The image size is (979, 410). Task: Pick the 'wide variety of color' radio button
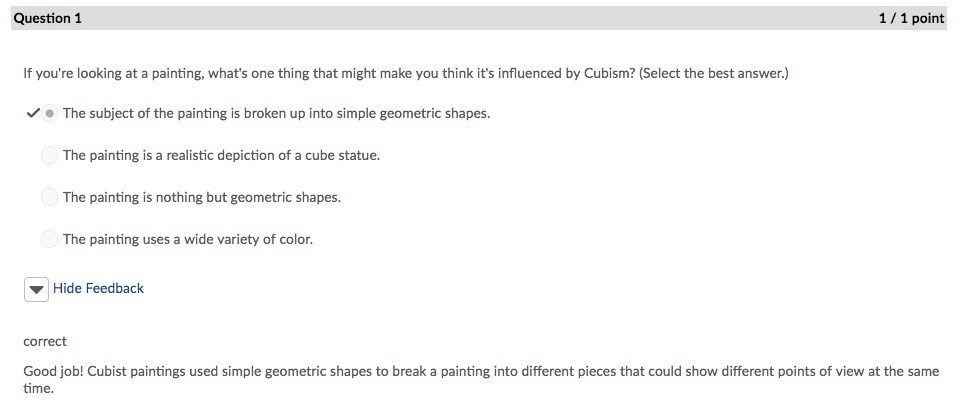point(49,239)
